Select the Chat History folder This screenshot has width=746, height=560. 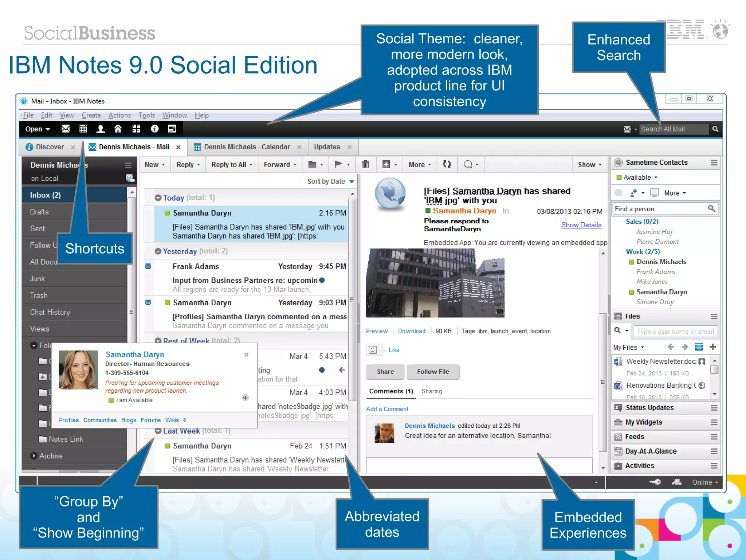pyautogui.click(x=74, y=312)
